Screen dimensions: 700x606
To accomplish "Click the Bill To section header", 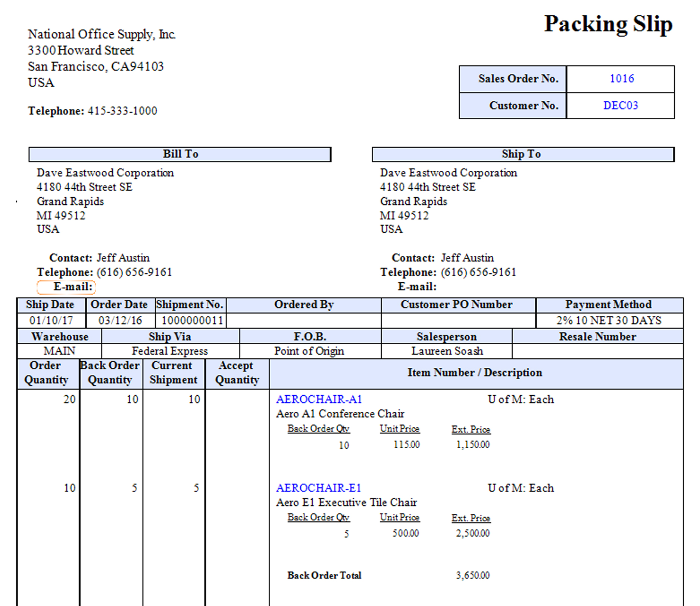I will [180, 154].
